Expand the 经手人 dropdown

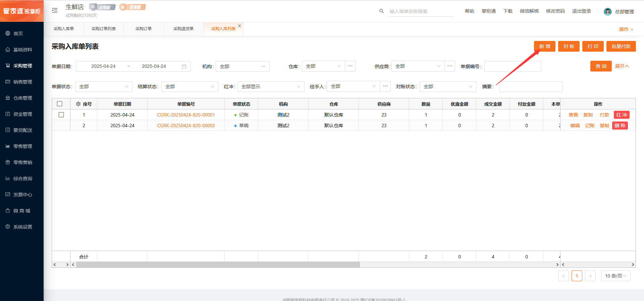tap(354, 86)
